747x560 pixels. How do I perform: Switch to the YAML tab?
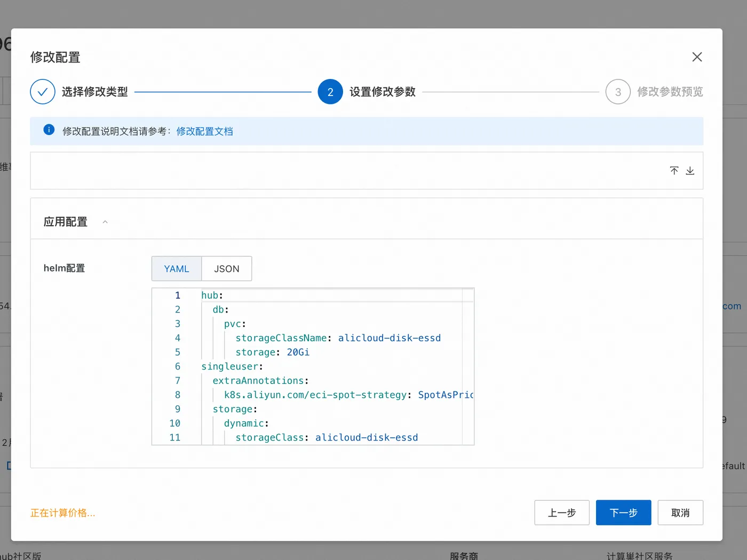pos(177,269)
